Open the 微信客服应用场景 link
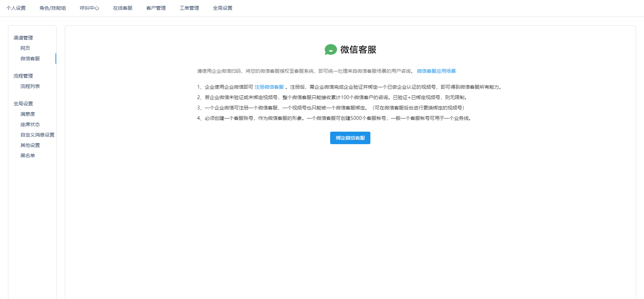 pos(436,71)
